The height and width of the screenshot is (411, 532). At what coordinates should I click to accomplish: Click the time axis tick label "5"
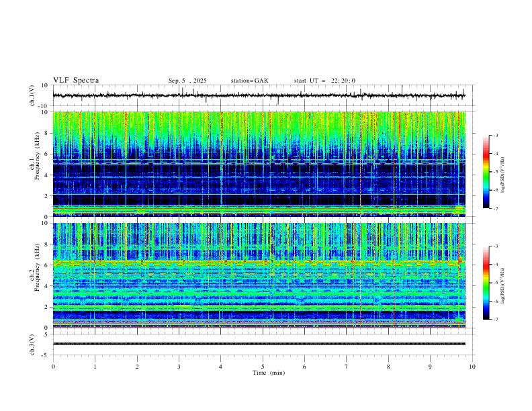tap(263, 367)
